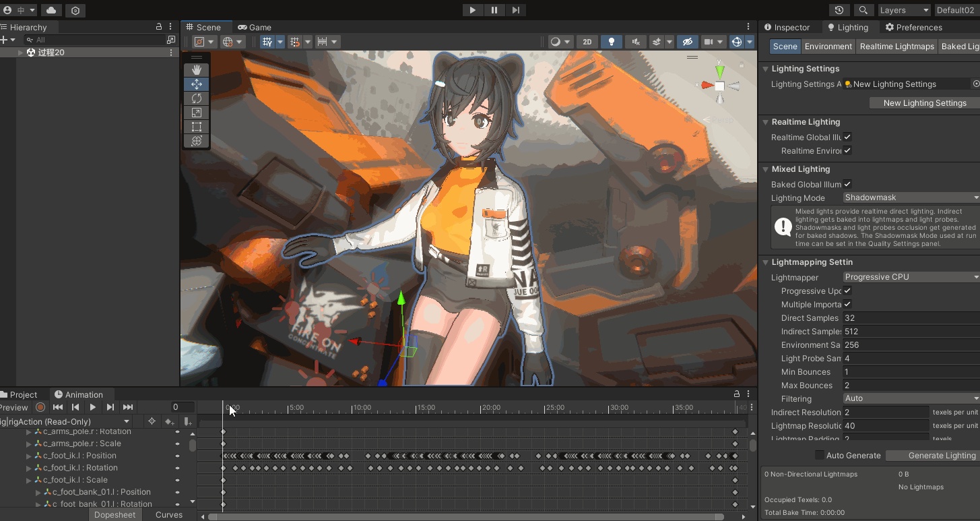Click the Hierarchy panel lock icon
The height and width of the screenshot is (521, 980).
pyautogui.click(x=159, y=27)
